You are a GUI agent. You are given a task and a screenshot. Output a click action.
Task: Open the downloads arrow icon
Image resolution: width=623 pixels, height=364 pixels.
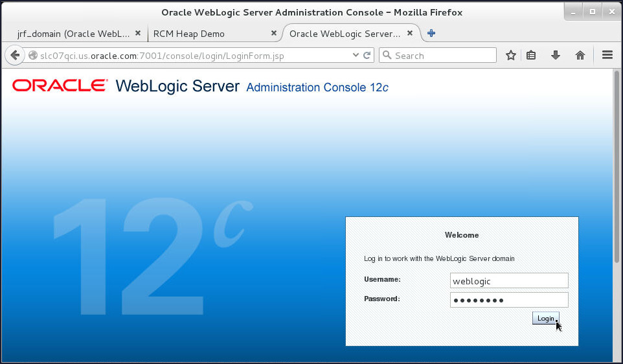tap(556, 55)
